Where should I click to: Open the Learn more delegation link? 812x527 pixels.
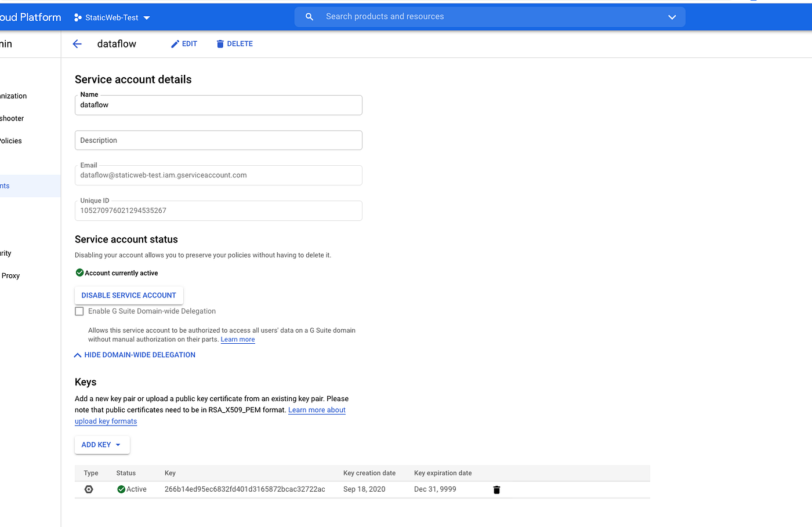pyautogui.click(x=237, y=339)
